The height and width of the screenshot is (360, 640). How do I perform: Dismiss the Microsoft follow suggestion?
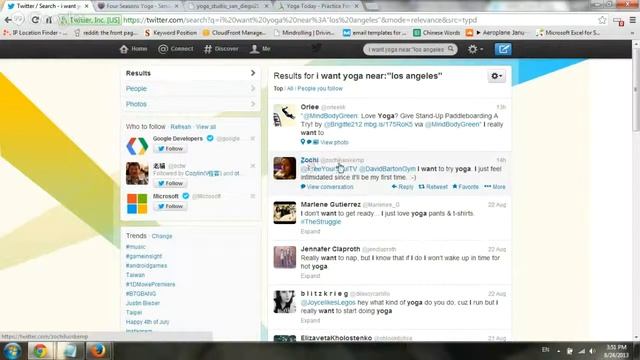click(253, 196)
